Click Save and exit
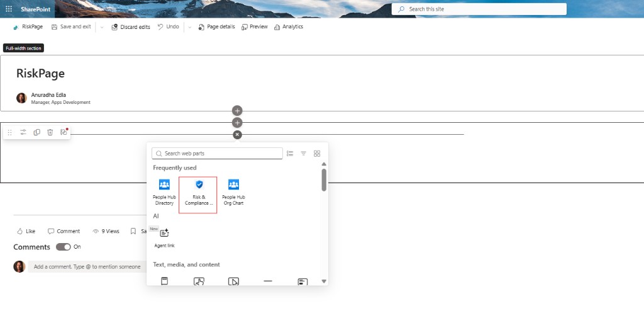 tap(71, 26)
